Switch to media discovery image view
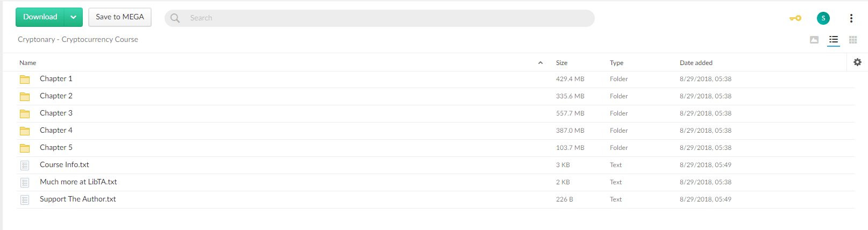The image size is (868, 230). click(814, 40)
